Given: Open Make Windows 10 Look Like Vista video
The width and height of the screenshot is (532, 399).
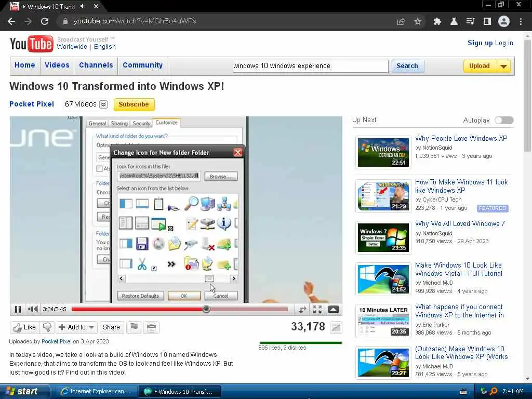Looking at the screenshot, I should point(458,270).
